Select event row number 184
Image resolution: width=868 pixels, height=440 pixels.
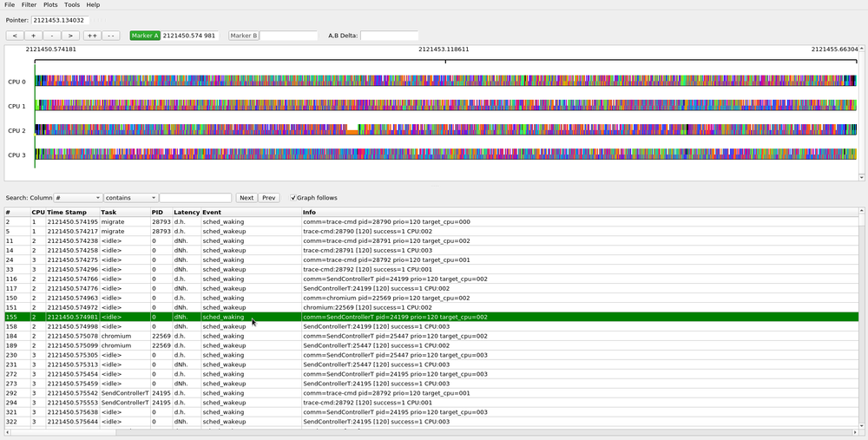(x=431, y=336)
